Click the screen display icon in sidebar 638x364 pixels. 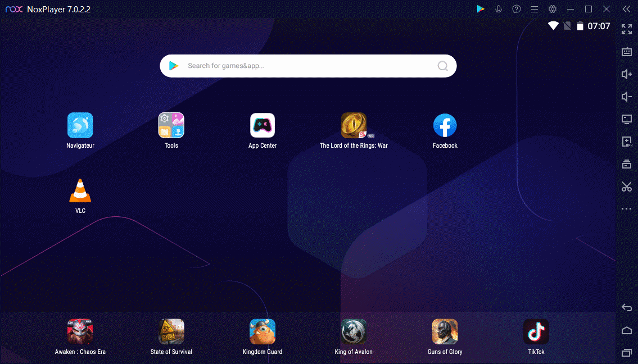click(x=627, y=119)
